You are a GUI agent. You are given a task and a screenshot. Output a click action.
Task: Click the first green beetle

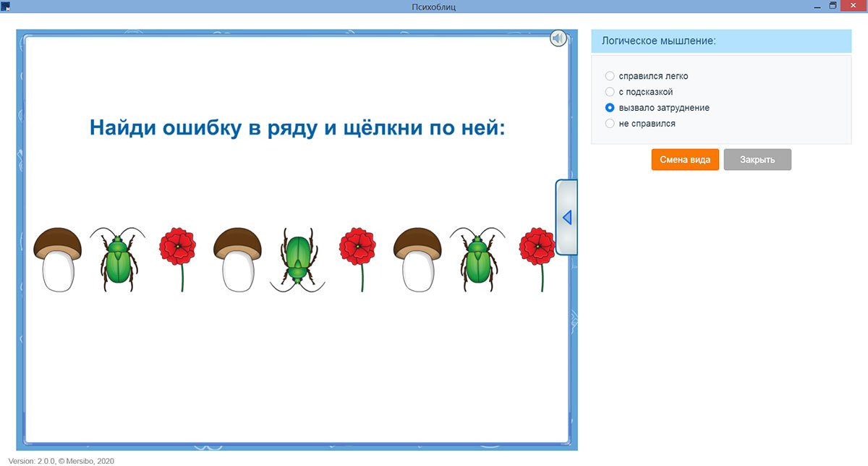click(x=118, y=259)
